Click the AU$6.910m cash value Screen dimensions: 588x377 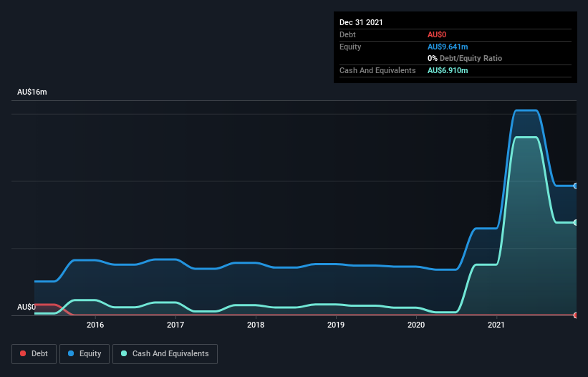pos(448,70)
